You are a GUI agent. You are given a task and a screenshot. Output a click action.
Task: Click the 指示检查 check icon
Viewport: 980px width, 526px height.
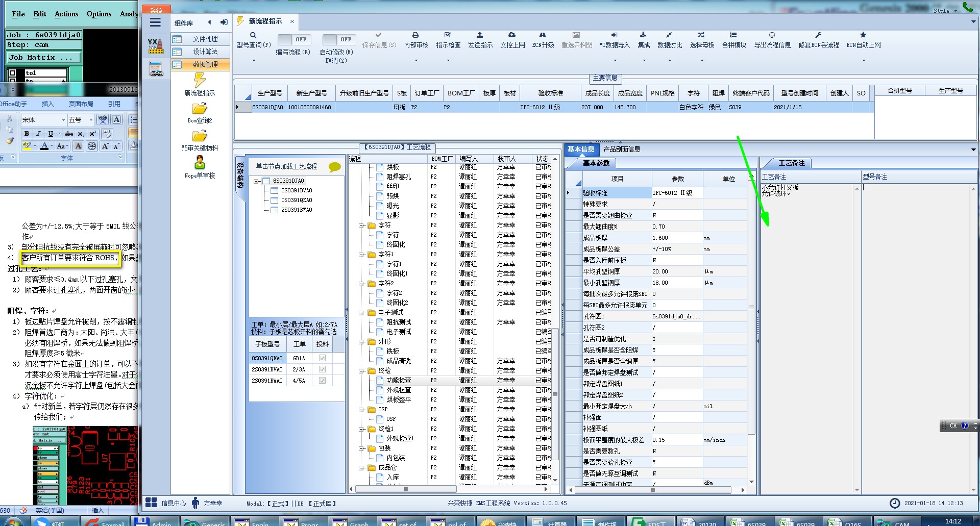pos(448,35)
